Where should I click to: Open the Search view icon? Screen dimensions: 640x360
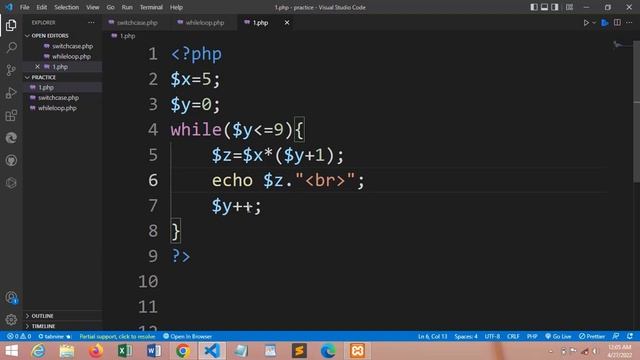pyautogui.click(x=11, y=47)
